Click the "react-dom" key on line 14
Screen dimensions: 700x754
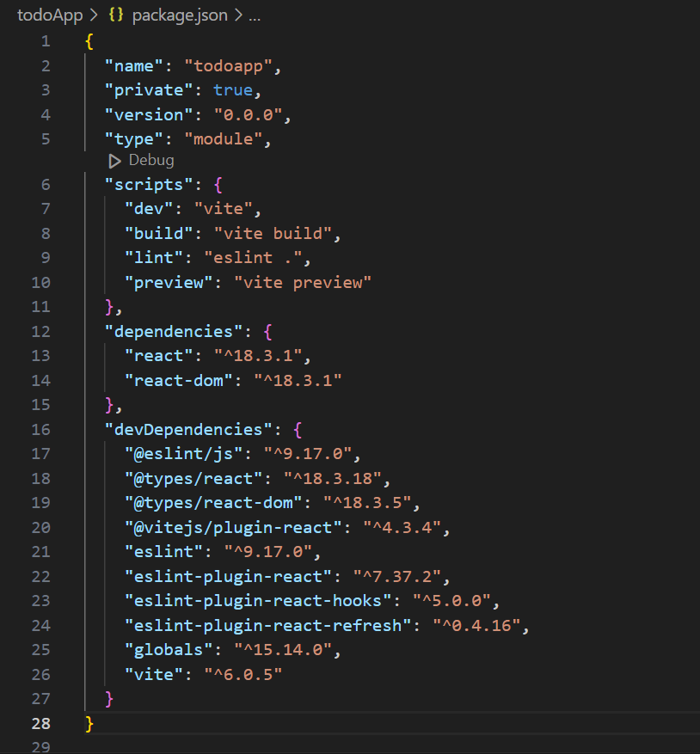(x=179, y=381)
